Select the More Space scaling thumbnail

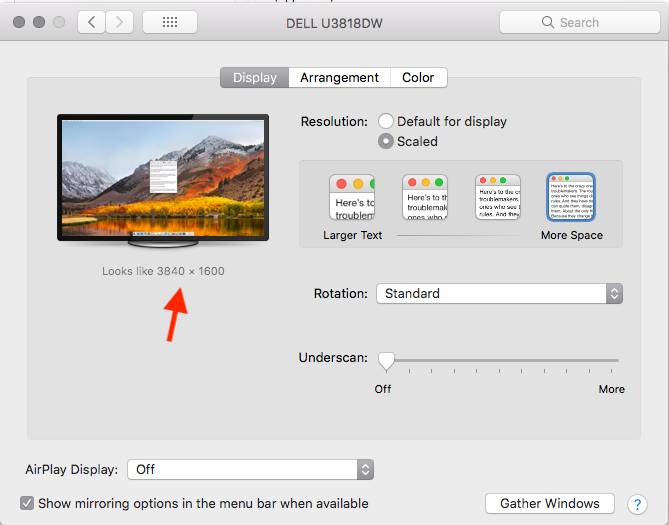571,197
